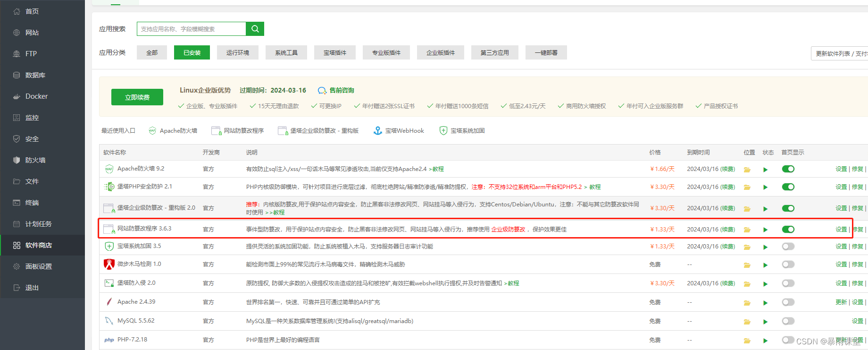The width and height of the screenshot is (868, 350).
Task: Open folder location of 网站防篡改程序 3.6.3
Action: tap(747, 230)
